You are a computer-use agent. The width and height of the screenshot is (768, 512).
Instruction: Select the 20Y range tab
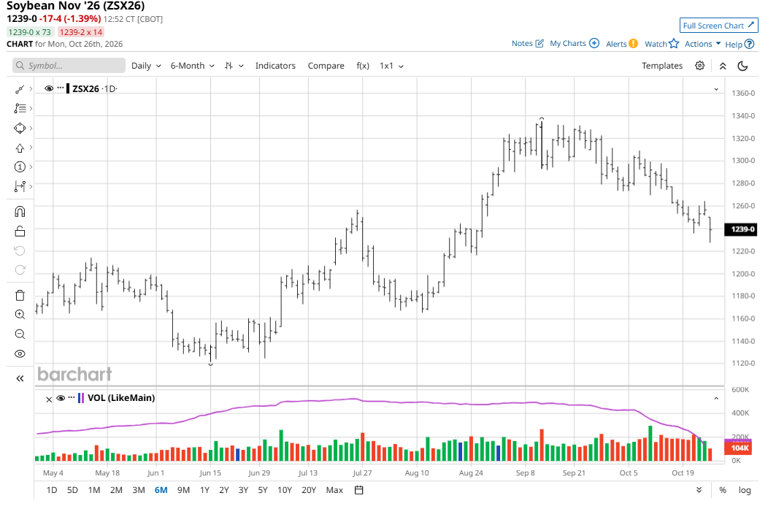click(309, 490)
